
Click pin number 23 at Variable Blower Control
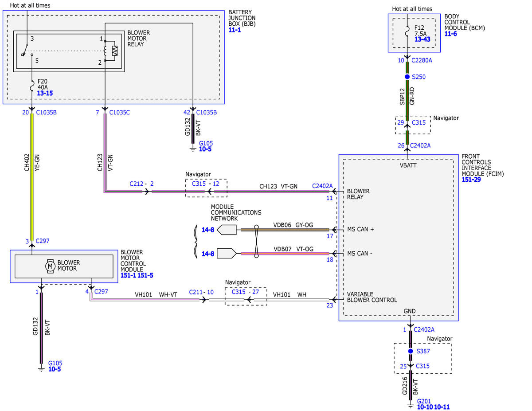point(329,305)
